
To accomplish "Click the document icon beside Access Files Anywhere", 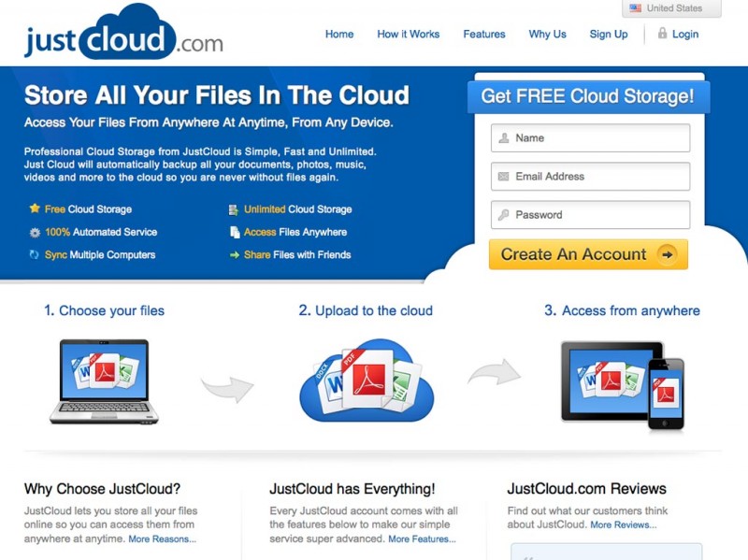I will coord(235,232).
